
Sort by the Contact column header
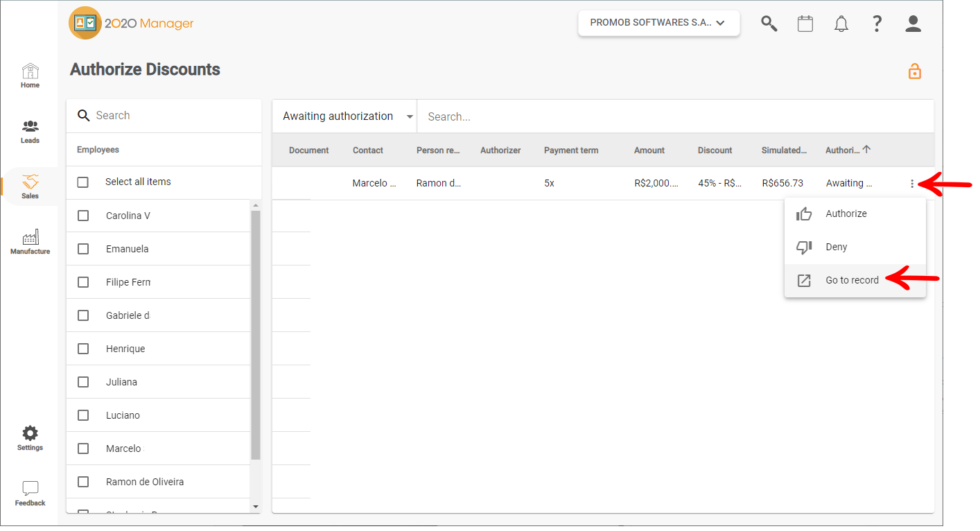pos(367,150)
